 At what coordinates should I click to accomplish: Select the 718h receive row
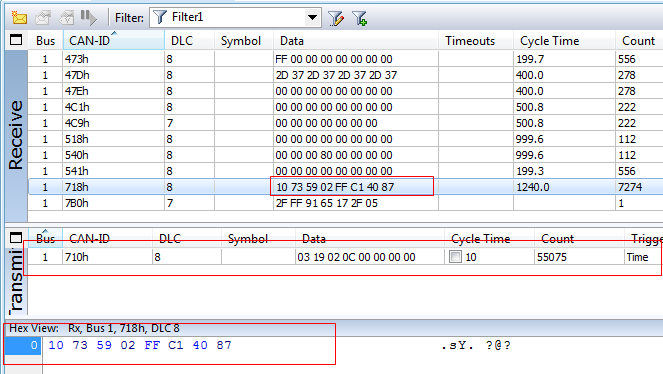pos(345,187)
